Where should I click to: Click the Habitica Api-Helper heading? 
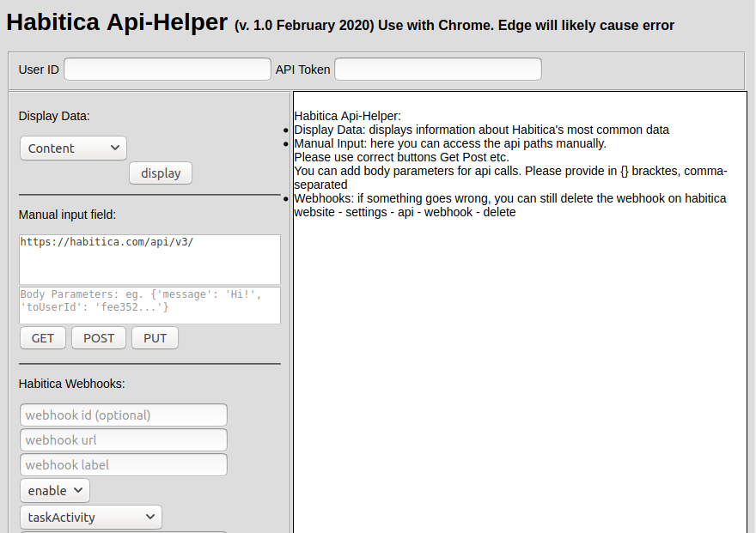[x=117, y=22]
